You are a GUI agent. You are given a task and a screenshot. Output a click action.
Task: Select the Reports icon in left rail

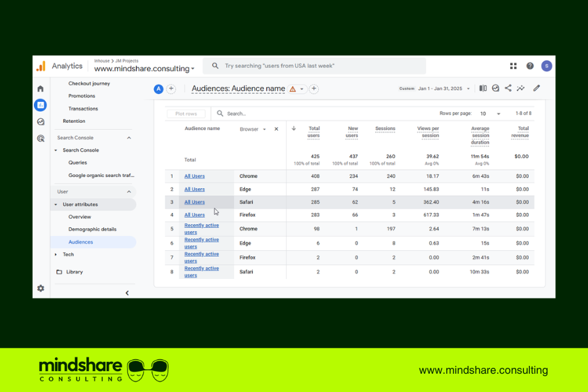pos(41,105)
